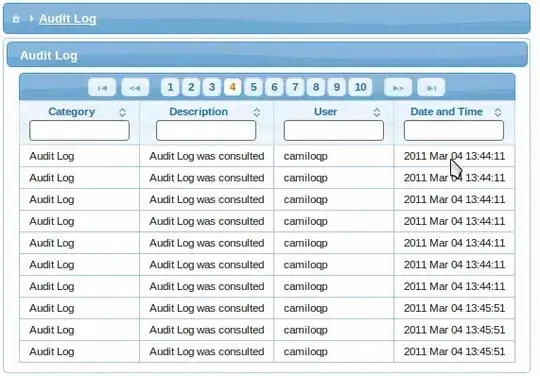This screenshot has height=376, width=540.
Task: Focus the Description filter field
Action: [x=206, y=130]
